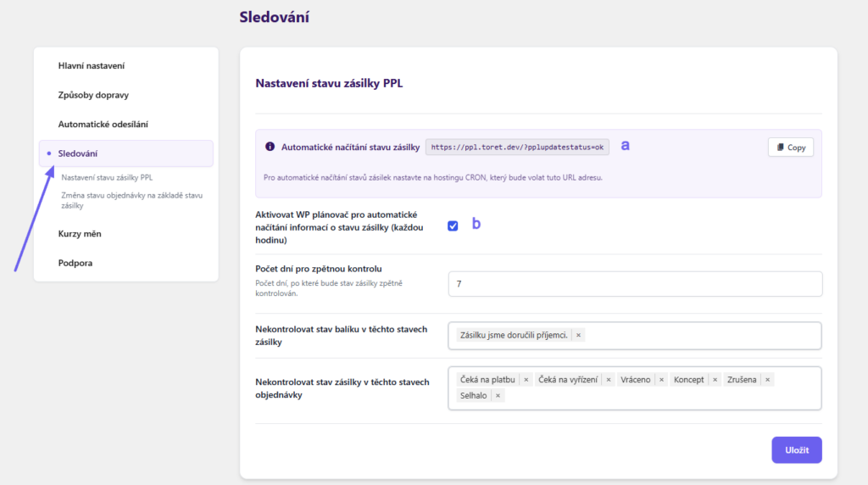The height and width of the screenshot is (485, 868).
Task: Remove the Selhalo tag
Action: coord(498,395)
